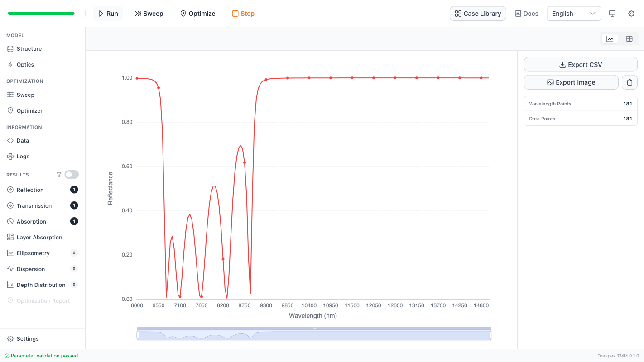Stop the running simulation
Viewport: 644px width, 362px height.
click(243, 14)
